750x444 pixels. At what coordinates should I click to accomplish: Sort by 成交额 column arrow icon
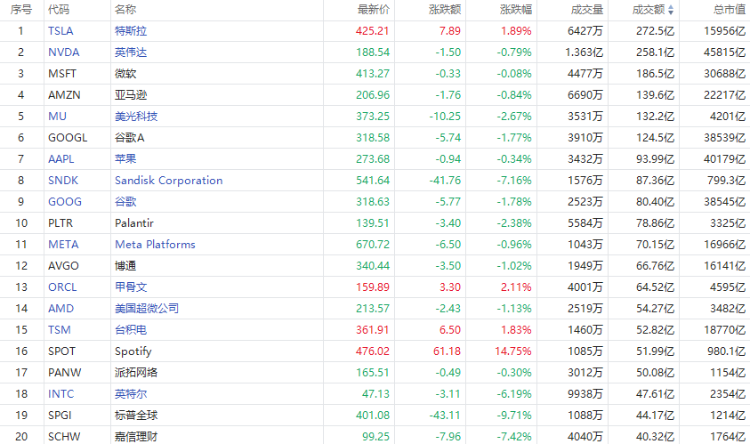671,10
